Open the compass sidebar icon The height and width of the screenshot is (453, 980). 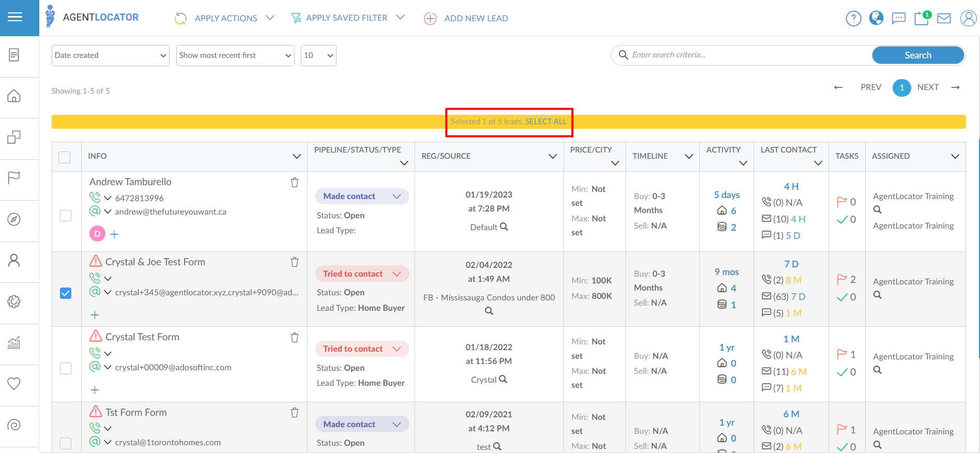tap(14, 219)
